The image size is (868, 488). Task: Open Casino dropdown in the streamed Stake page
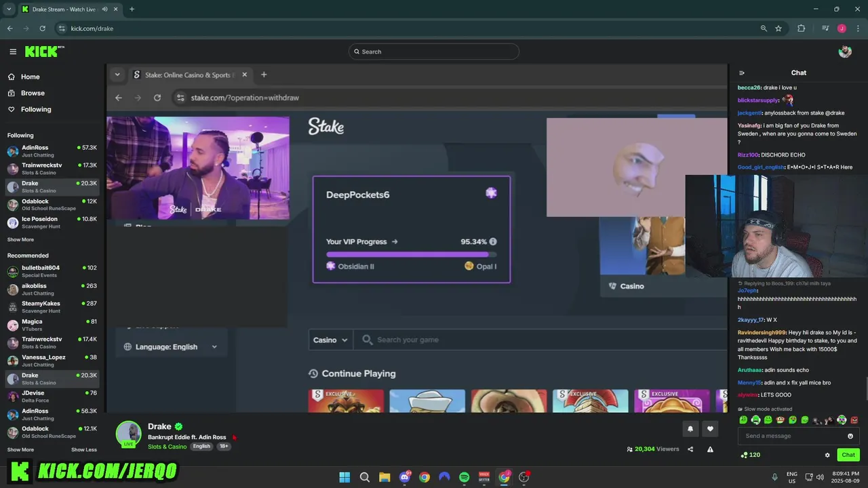[x=331, y=340]
